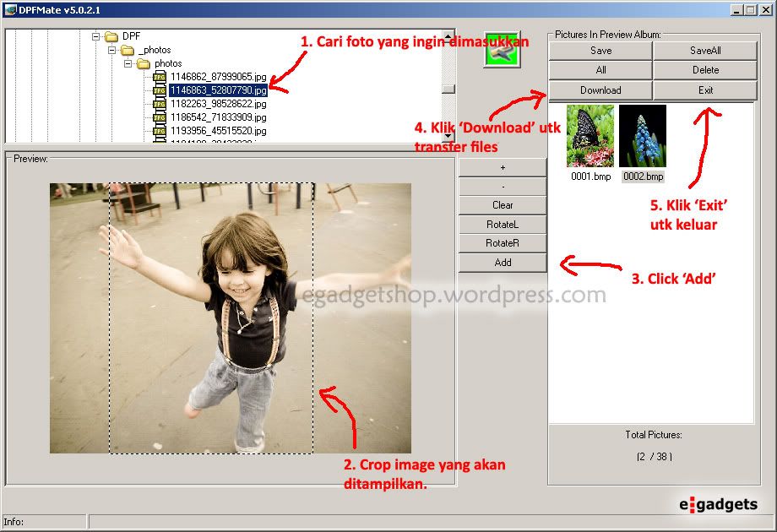Add the cropped image to album

coord(503,263)
